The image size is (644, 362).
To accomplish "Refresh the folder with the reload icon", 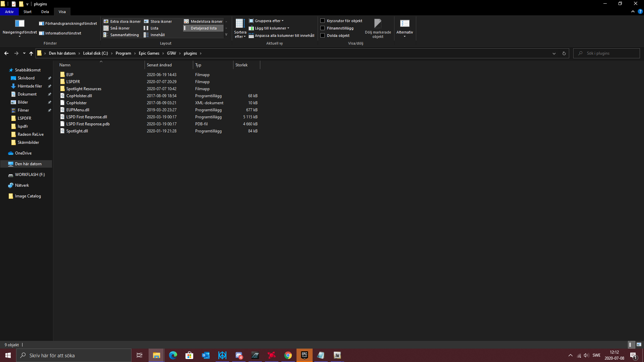I will pos(564,53).
